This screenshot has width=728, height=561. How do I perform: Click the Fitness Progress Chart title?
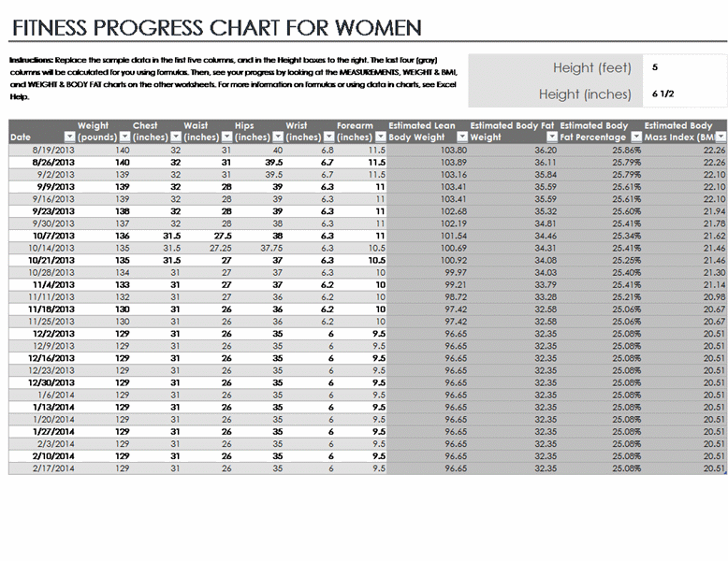click(217, 28)
